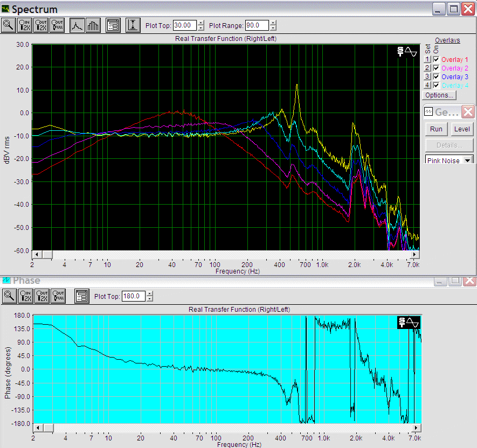Zoom out 2X on the Spectrum plot
The width and height of the screenshot is (477, 448).
[41, 25]
